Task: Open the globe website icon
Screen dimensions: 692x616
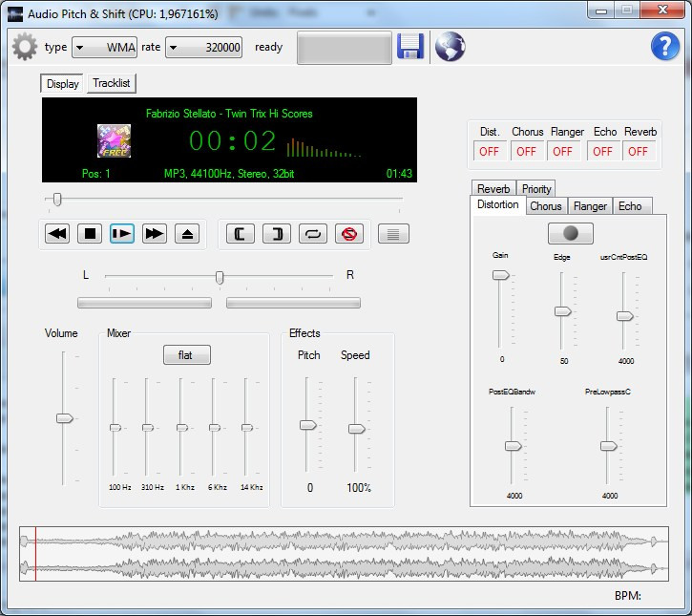Action: [x=450, y=47]
